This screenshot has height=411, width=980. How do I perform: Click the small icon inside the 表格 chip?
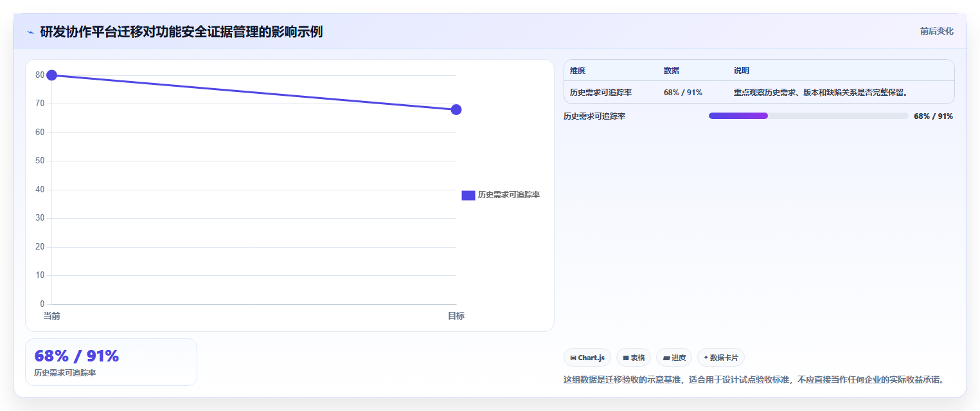tap(626, 358)
